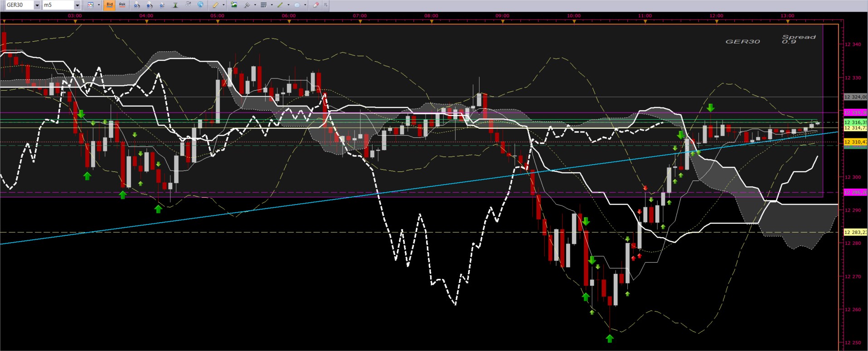
Task: Click the pale yellow 12 314 price tag
Action: tap(855, 128)
